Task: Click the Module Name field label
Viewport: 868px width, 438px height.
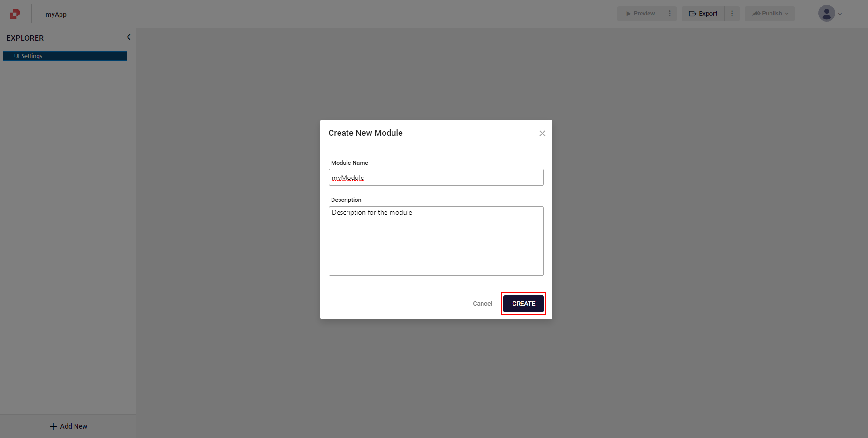Action: tap(349, 163)
